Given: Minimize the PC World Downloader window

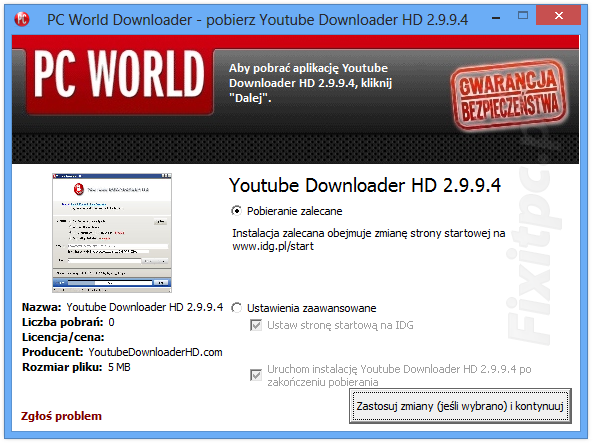Looking at the screenshot, I should point(496,18).
